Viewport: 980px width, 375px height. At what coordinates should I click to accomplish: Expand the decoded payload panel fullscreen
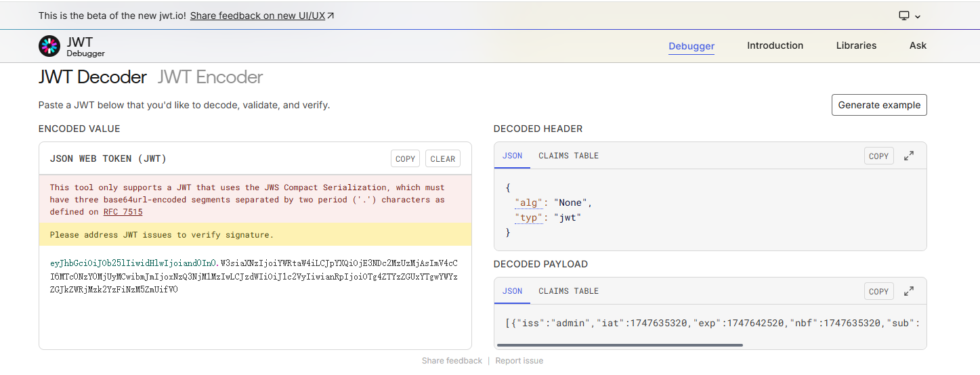click(x=909, y=291)
